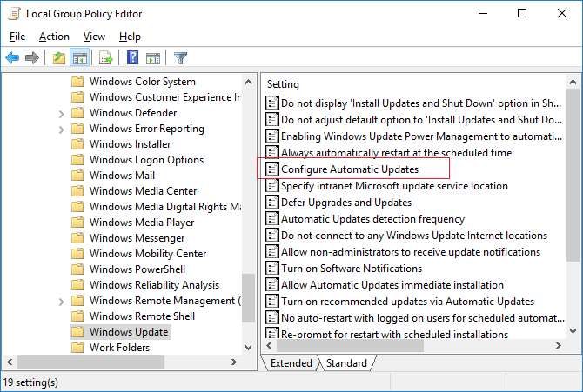Click the Back arrow toolbar icon

click(x=12, y=58)
